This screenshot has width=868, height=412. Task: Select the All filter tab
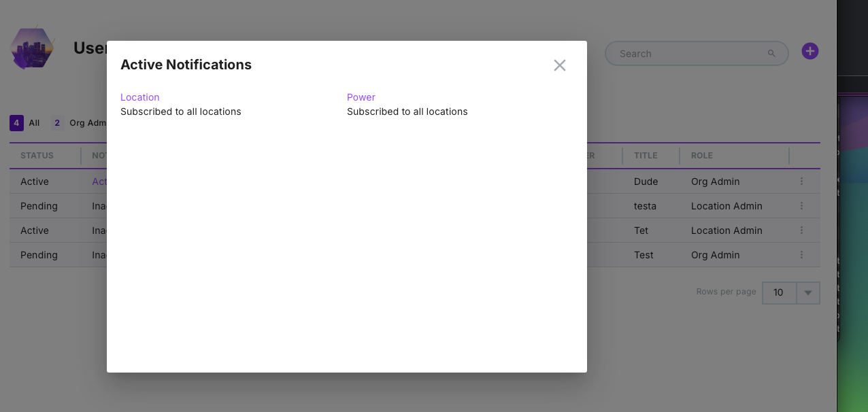coord(25,123)
